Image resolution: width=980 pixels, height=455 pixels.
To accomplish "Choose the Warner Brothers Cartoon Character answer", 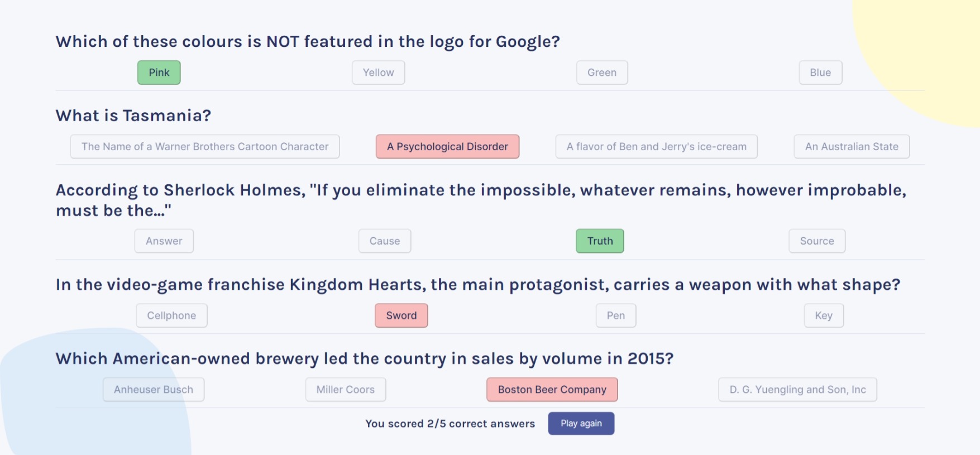I will [205, 147].
